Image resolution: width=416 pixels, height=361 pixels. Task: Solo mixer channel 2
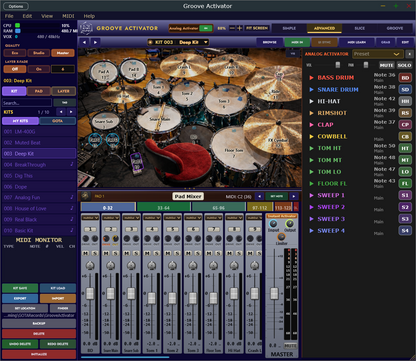[115, 253]
